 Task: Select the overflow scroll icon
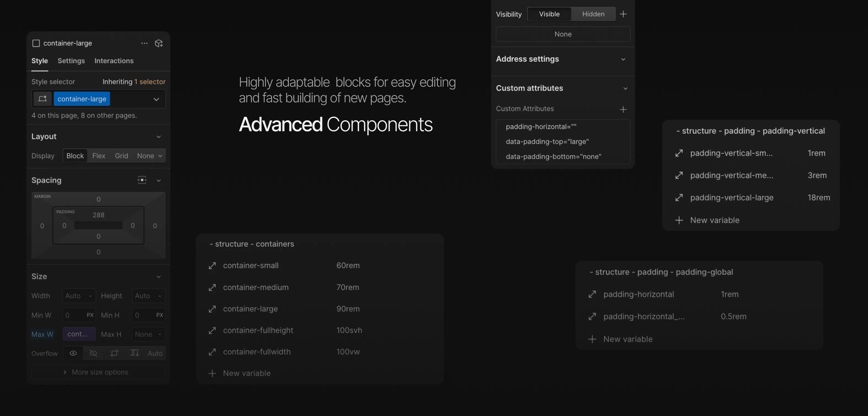point(134,353)
